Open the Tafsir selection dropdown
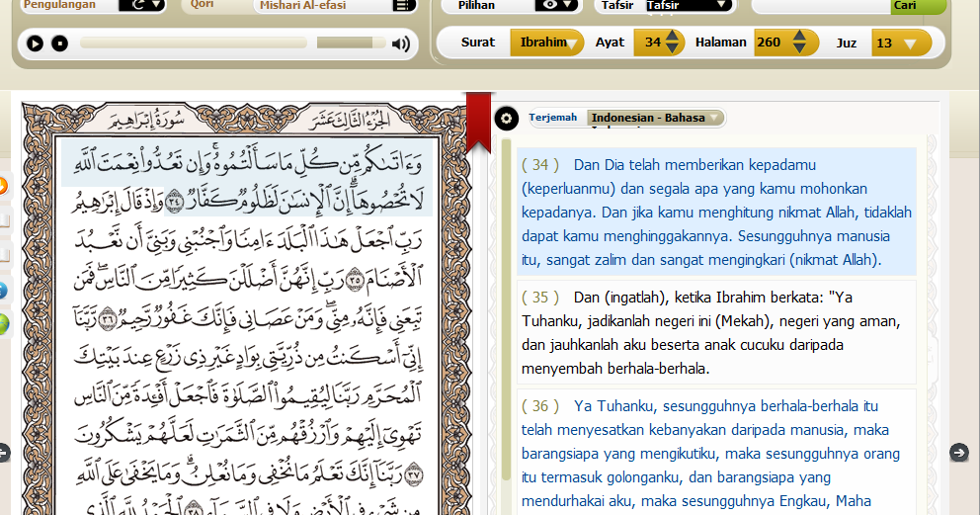 point(689,5)
